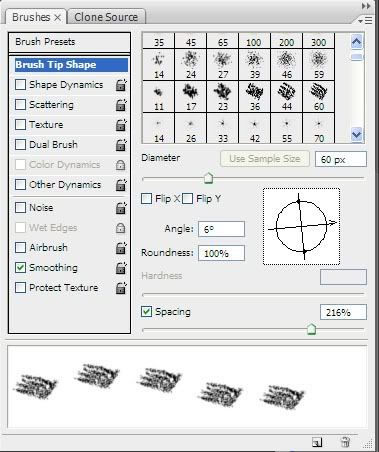Open the Brushes panel options menu
Image resolution: width=379 pixels, height=452 pixels.
[x=365, y=21]
